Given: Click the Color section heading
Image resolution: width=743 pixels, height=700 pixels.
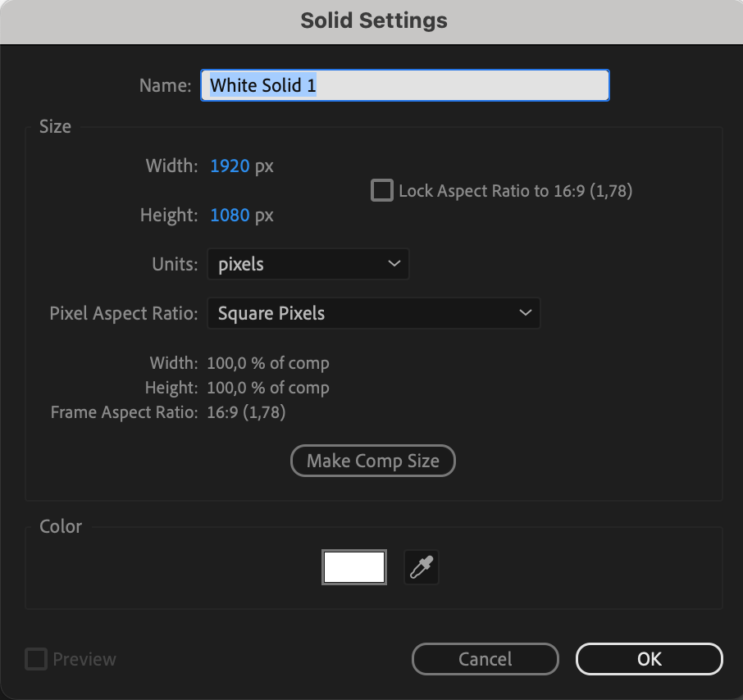Looking at the screenshot, I should coord(61,526).
